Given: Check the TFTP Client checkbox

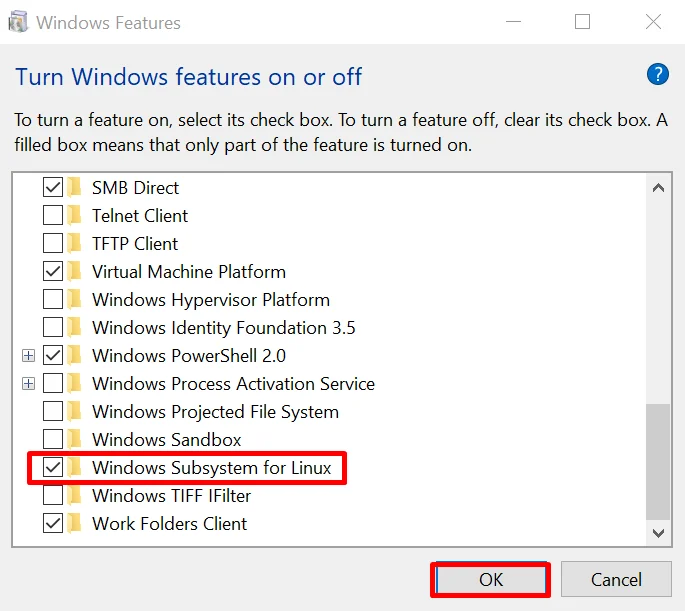Looking at the screenshot, I should (x=53, y=243).
